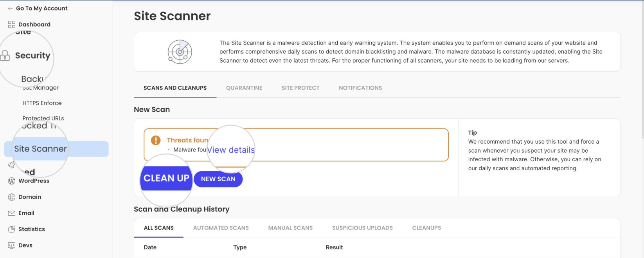Click the page vertical scrollbar
Screen dimensions: 644x258
pos(642,69)
